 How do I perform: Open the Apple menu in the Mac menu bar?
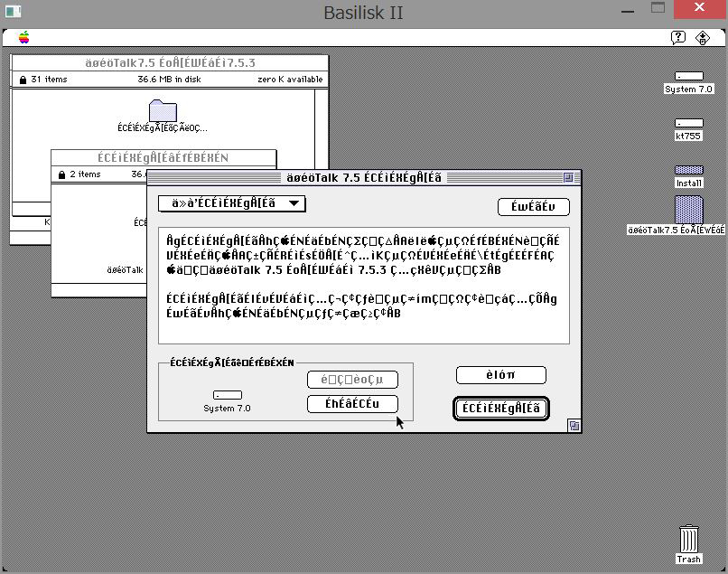click(x=24, y=37)
